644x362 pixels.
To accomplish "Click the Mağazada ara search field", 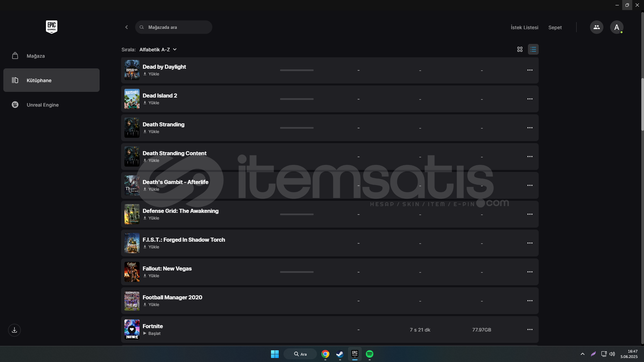I will [x=174, y=27].
